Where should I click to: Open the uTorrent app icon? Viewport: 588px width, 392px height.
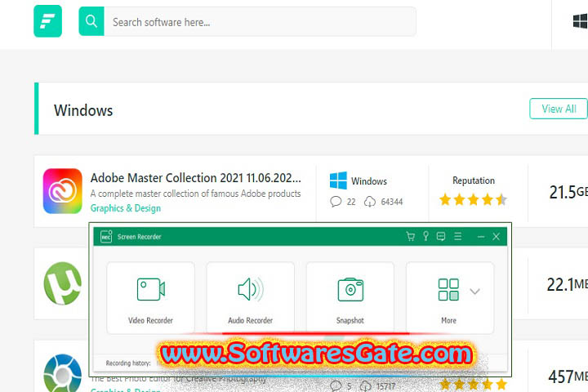(63, 283)
